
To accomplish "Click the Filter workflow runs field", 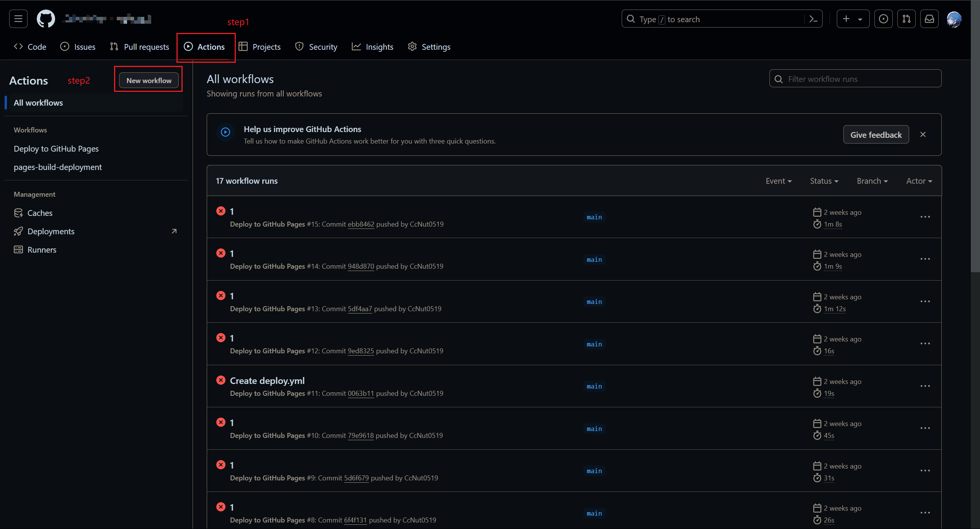I will pyautogui.click(x=855, y=79).
